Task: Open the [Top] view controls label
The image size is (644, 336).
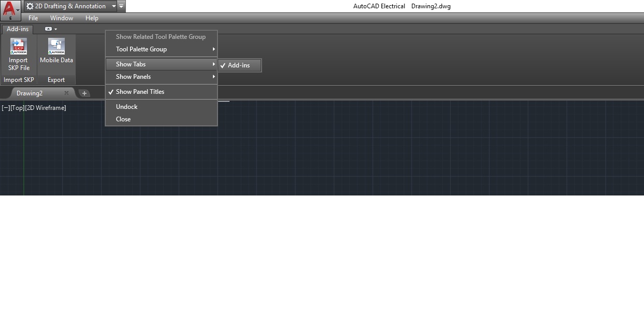Action: pyautogui.click(x=18, y=108)
